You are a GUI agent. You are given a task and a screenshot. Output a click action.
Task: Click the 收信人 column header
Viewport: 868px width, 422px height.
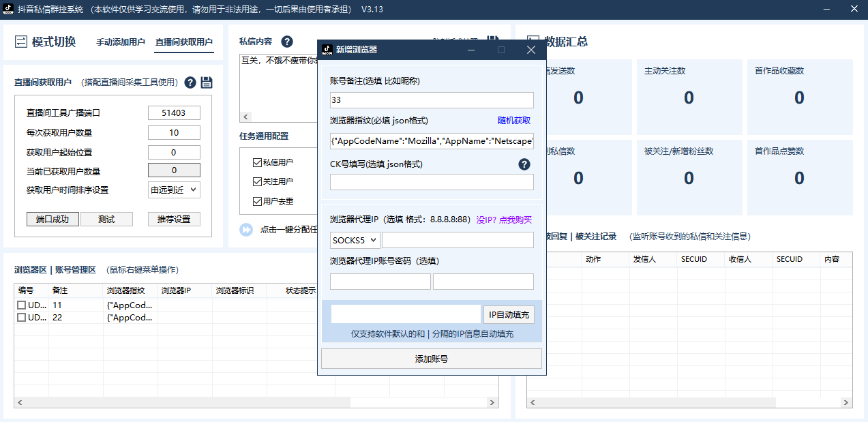pyautogui.click(x=748, y=259)
